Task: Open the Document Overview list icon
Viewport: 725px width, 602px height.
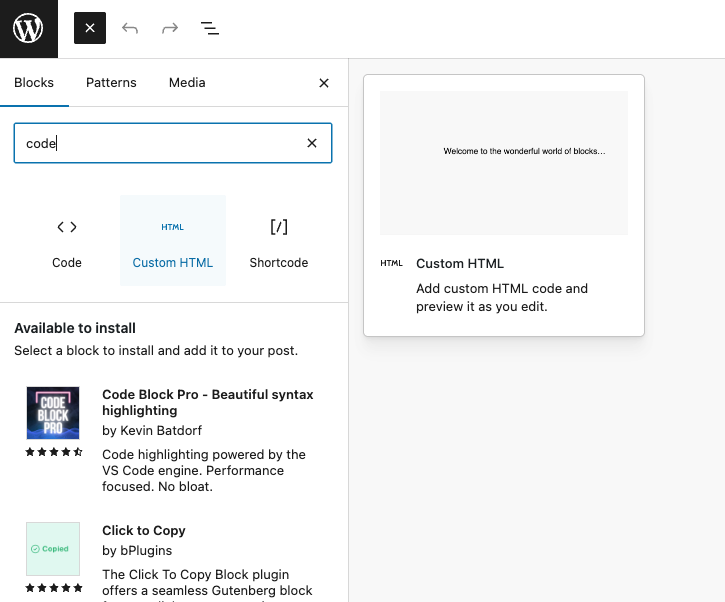Action: pyautogui.click(x=210, y=28)
